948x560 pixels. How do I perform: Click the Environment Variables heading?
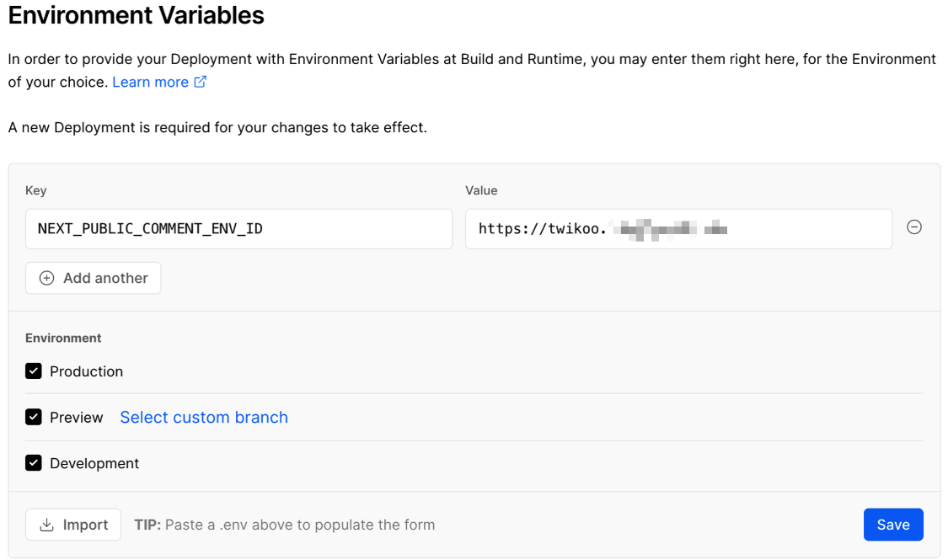137,15
